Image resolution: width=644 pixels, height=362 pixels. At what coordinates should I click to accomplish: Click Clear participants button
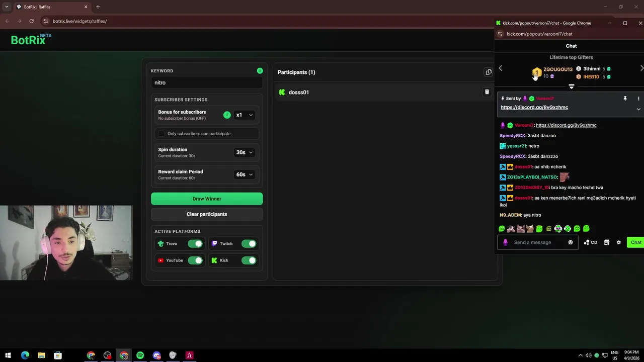click(x=207, y=214)
